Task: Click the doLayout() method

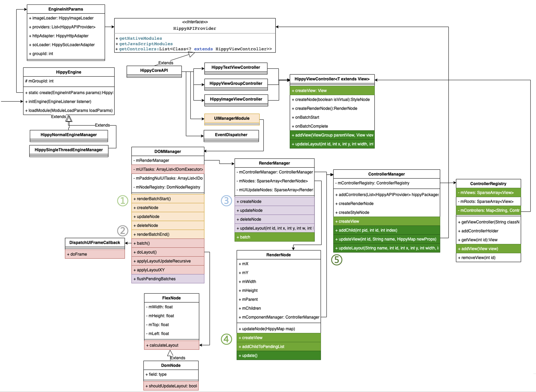Action: (168, 252)
